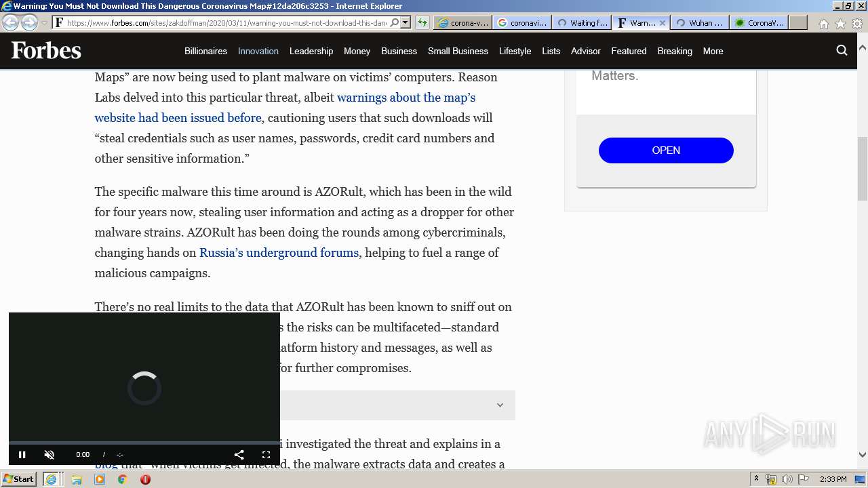The width and height of the screenshot is (868, 488).
Task: Open recent pages dropdown arrow
Action: click(44, 23)
